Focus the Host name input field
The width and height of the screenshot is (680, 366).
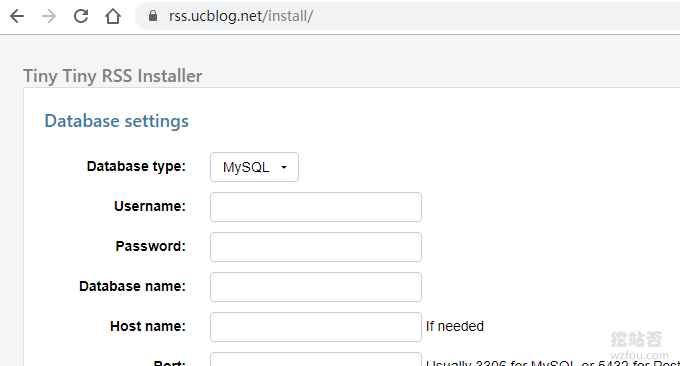coord(316,327)
